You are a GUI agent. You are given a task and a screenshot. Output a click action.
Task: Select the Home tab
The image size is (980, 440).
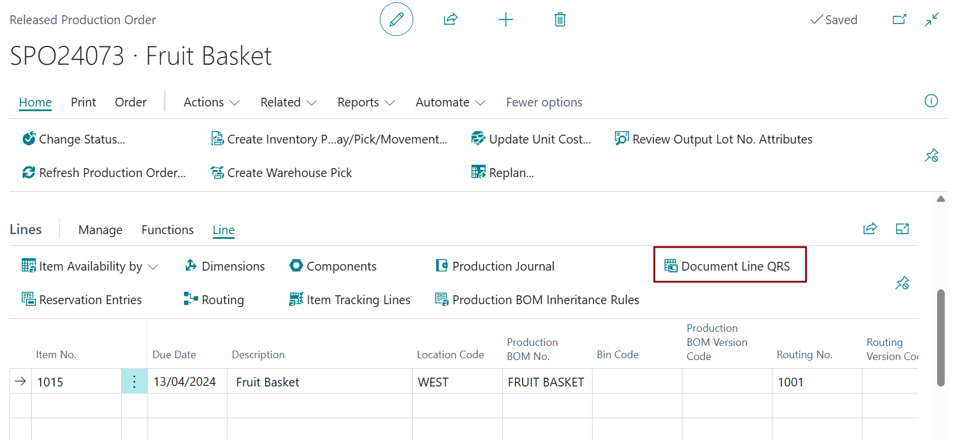point(35,102)
